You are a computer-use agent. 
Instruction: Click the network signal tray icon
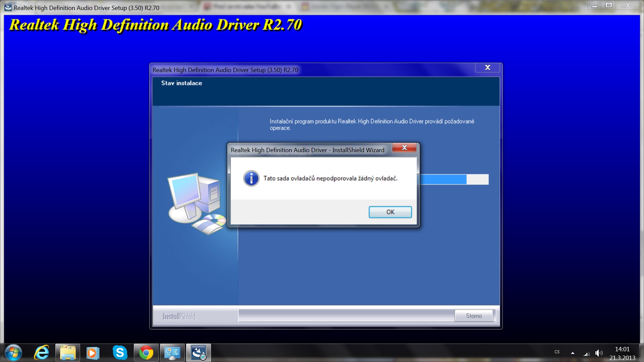pyautogui.click(x=587, y=353)
